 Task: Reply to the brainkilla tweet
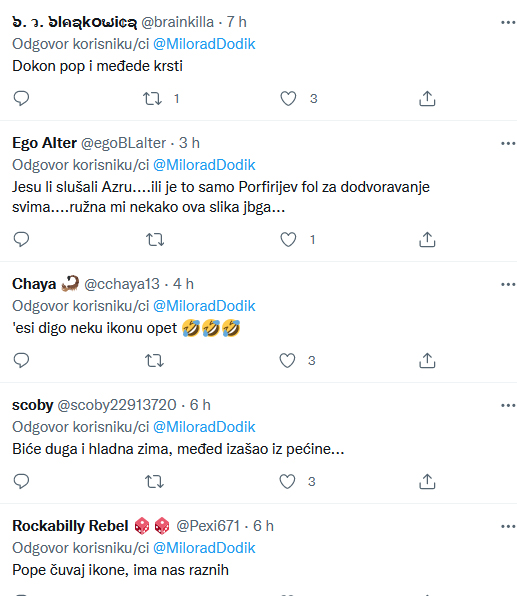21,98
